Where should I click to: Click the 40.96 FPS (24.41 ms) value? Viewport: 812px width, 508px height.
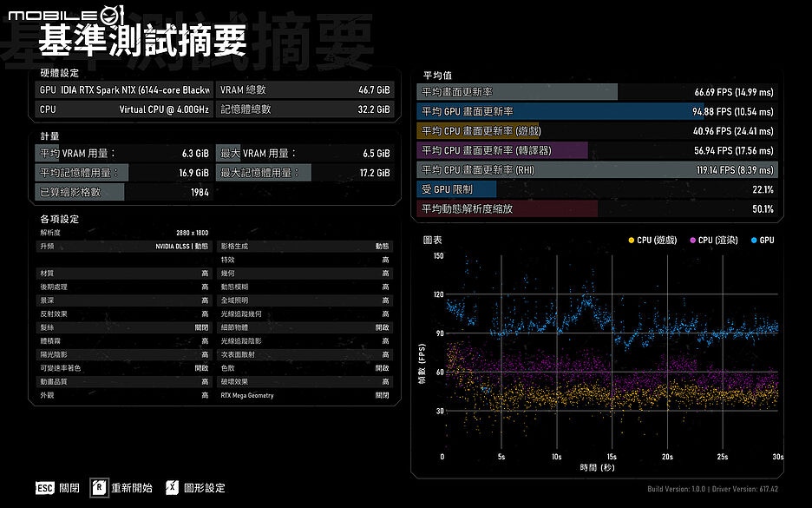(733, 131)
